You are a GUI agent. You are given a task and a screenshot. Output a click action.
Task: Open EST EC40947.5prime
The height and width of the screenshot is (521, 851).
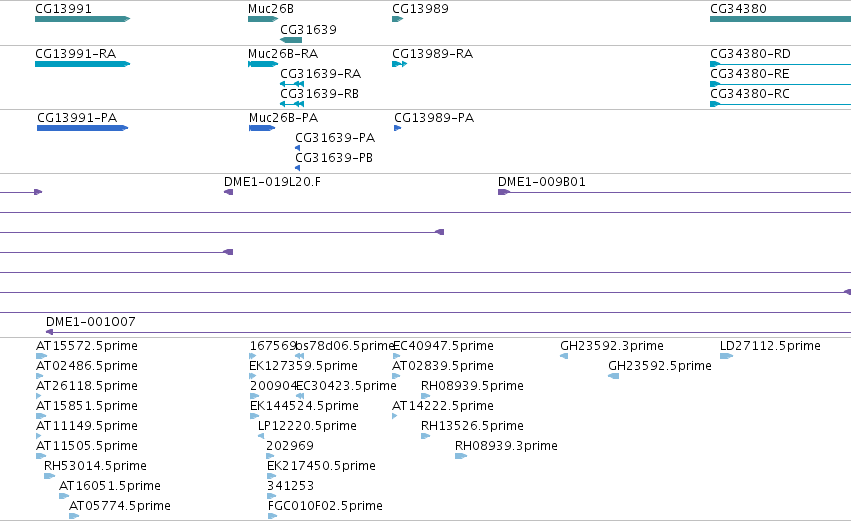click(443, 346)
